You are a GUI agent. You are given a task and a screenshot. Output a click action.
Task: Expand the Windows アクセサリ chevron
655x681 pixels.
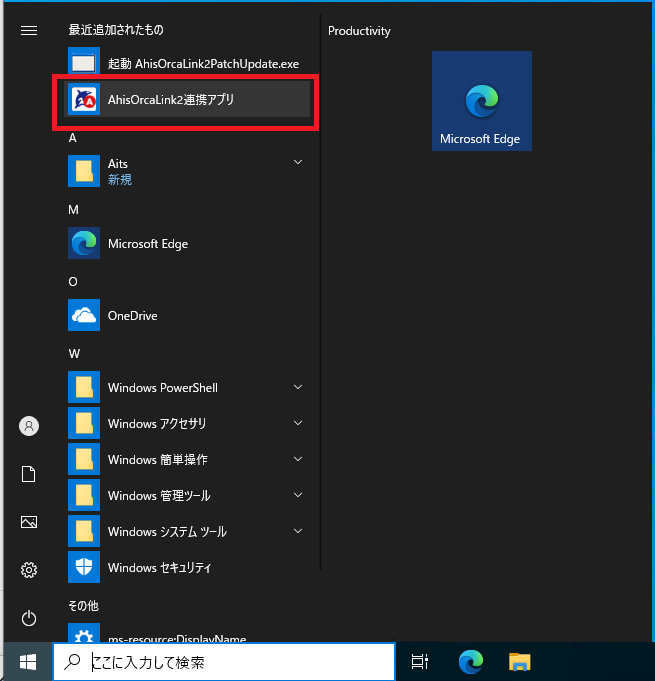tap(298, 423)
